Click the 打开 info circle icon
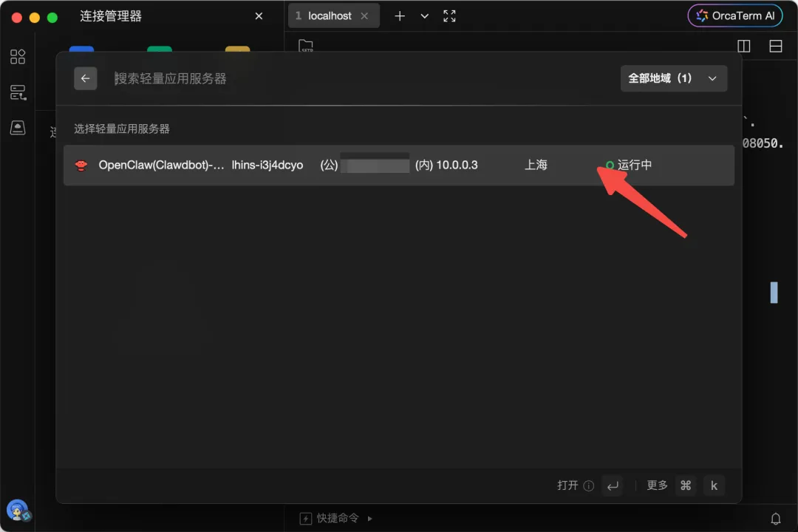 coord(588,485)
